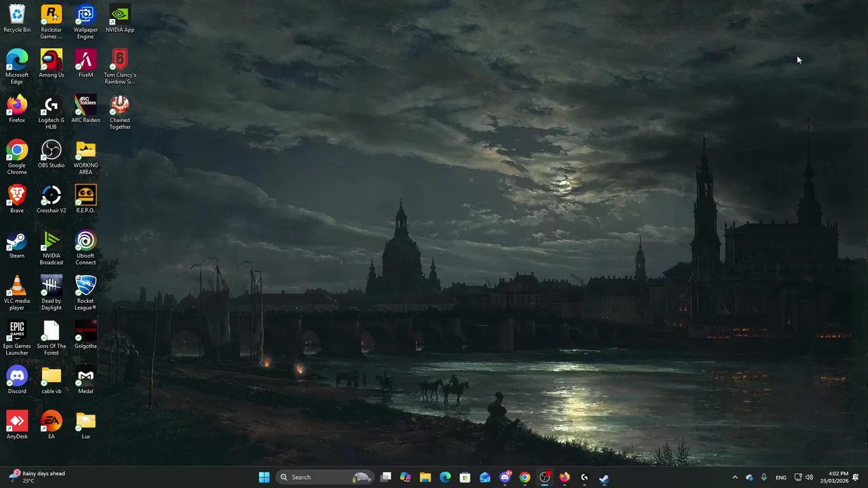Open the Recycle Bin desktop icon
This screenshot has height=488, width=868.
point(17,19)
